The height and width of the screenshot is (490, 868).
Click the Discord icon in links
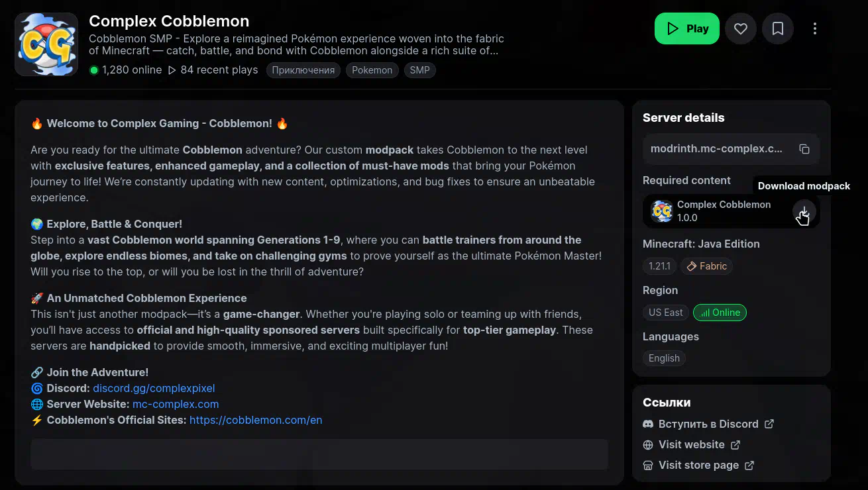coord(648,424)
